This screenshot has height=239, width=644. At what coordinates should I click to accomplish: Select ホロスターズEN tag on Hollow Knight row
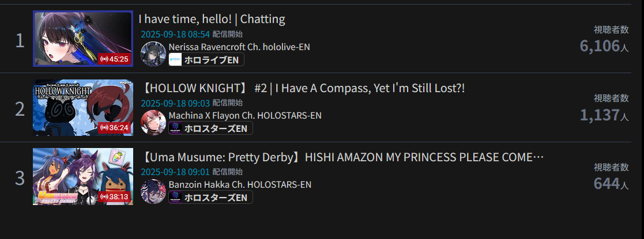(210, 128)
